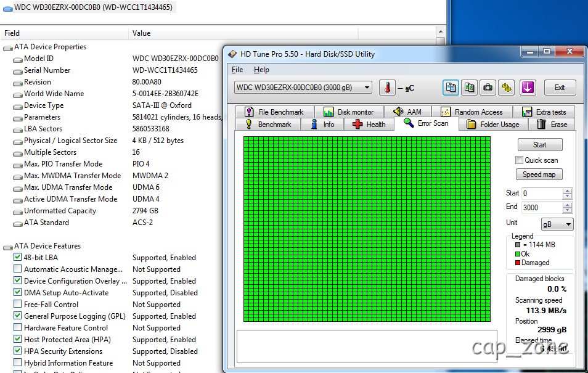Toggle Device Configuration Overlay checkbox
The height and width of the screenshot is (373, 588).
point(17,281)
